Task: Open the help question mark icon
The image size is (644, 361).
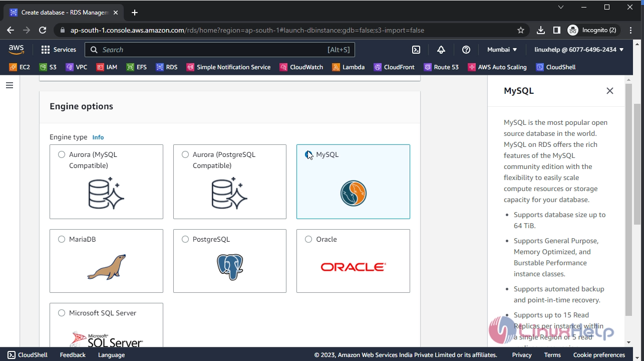Action: [x=466, y=50]
